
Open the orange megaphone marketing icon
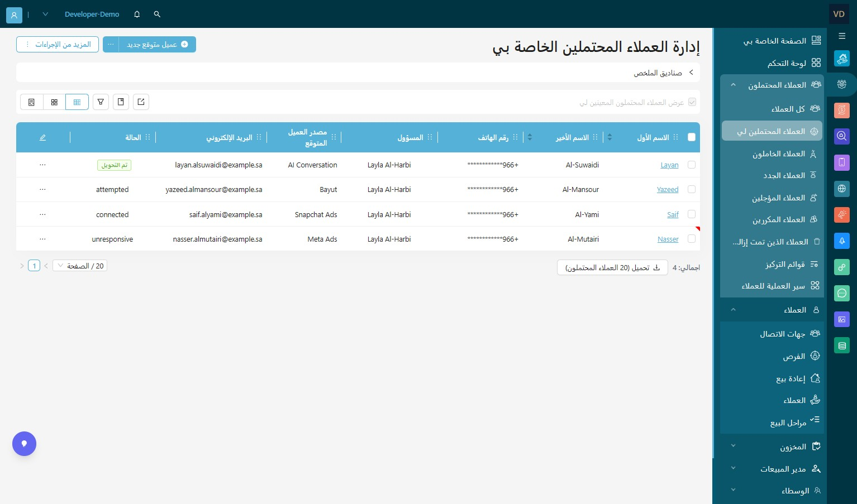click(x=842, y=214)
